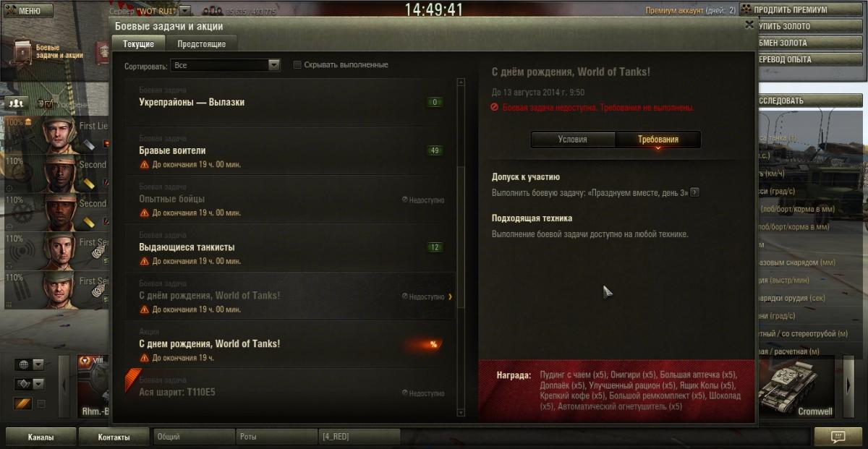Open the Сортировать dropdown
This screenshot has width=868, height=449.
(x=225, y=65)
